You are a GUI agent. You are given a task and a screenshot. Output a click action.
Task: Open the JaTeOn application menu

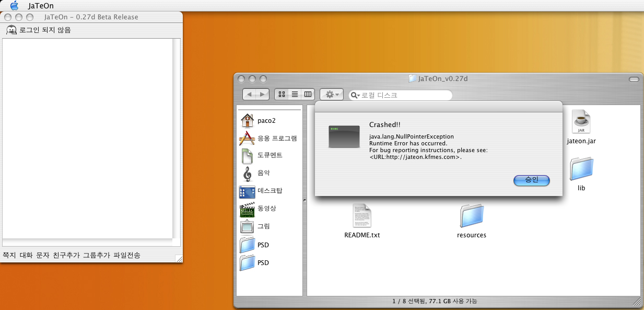point(41,6)
